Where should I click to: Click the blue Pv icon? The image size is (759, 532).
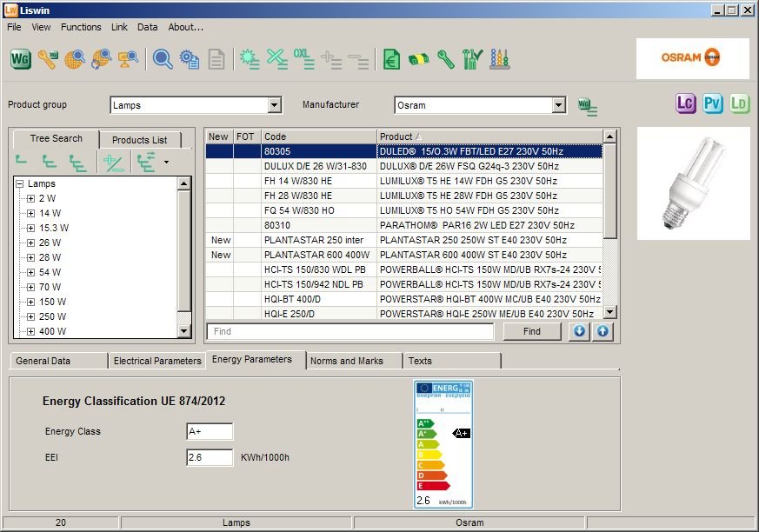click(x=713, y=103)
